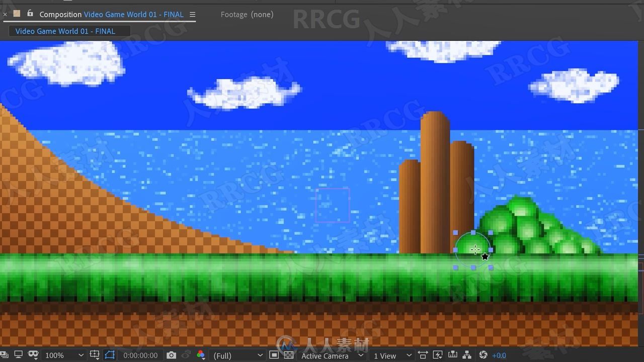
Task: Click the +0.0 exposure value
Action: pyautogui.click(x=499, y=355)
